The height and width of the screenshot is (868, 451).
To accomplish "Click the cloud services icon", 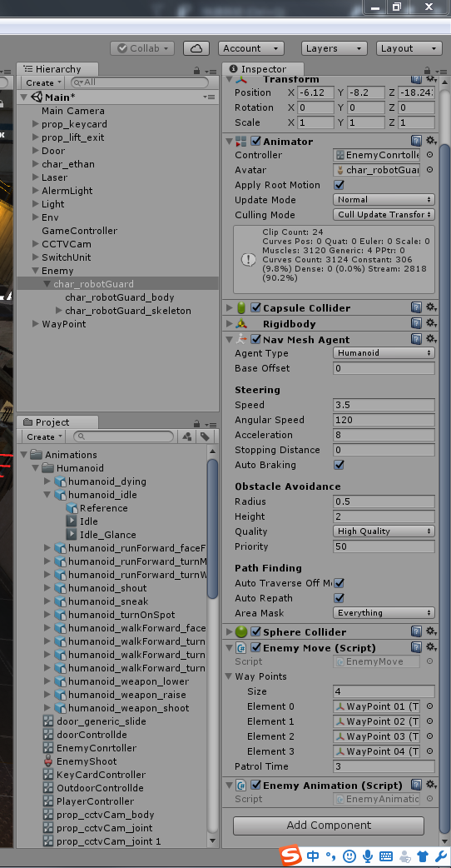I will [196, 48].
